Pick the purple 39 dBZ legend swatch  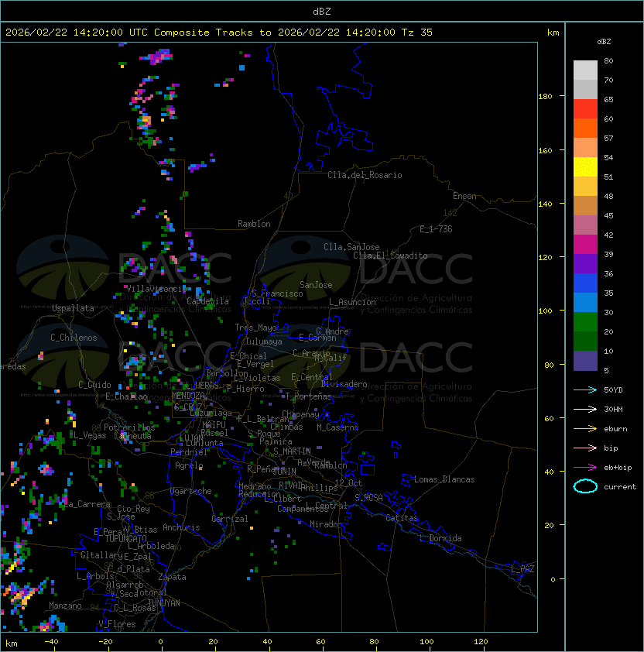coord(585,263)
